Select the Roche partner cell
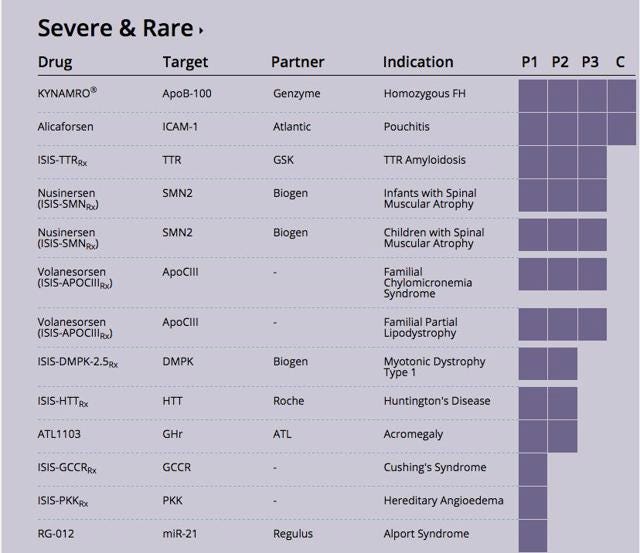Screen dimensions: 640x553 (x=289, y=401)
